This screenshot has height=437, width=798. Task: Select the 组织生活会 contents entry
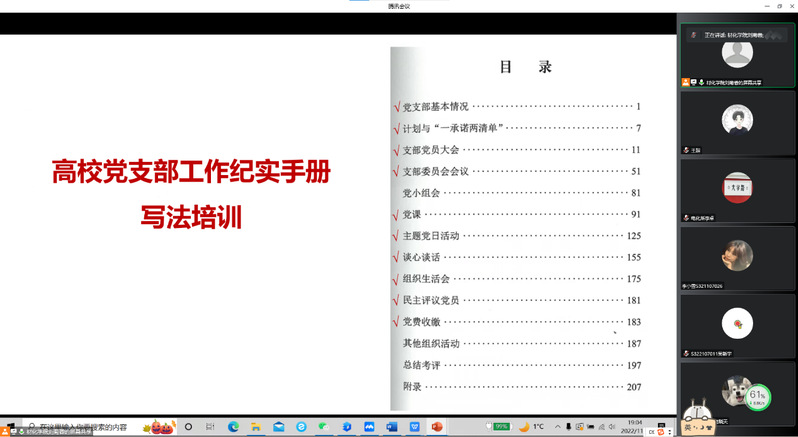(x=426, y=279)
